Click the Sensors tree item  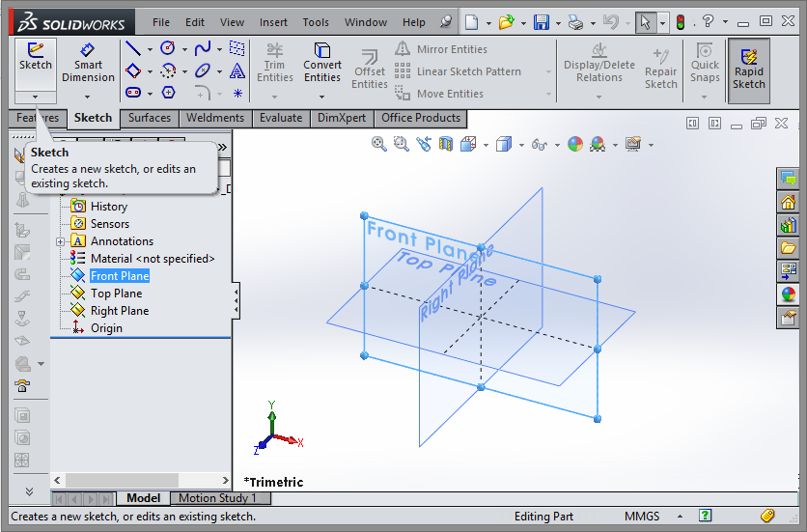(x=110, y=224)
